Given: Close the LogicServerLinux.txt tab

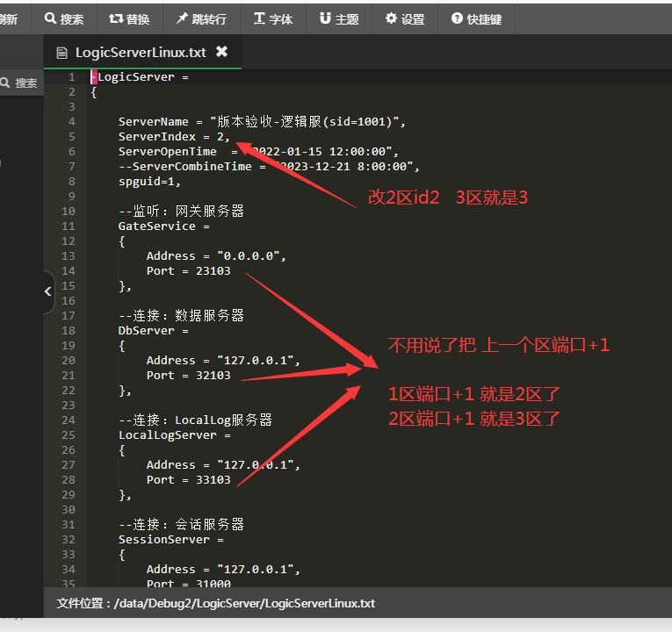Looking at the screenshot, I should [221, 52].
